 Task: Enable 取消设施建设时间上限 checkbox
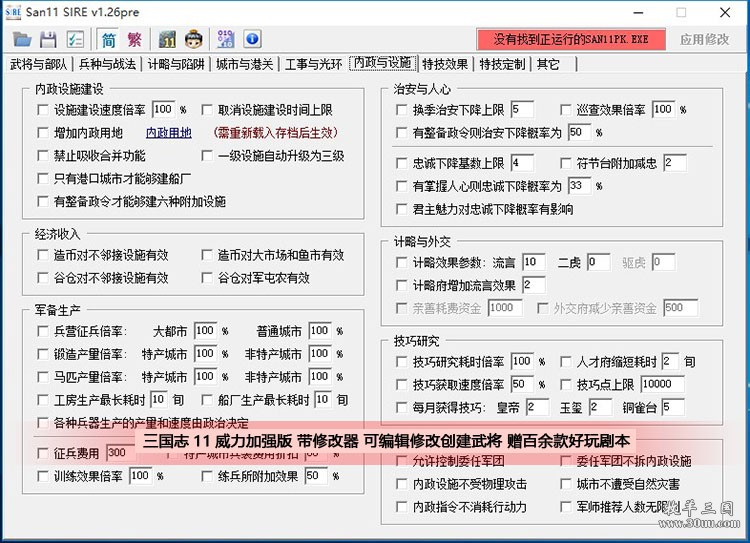[207, 110]
